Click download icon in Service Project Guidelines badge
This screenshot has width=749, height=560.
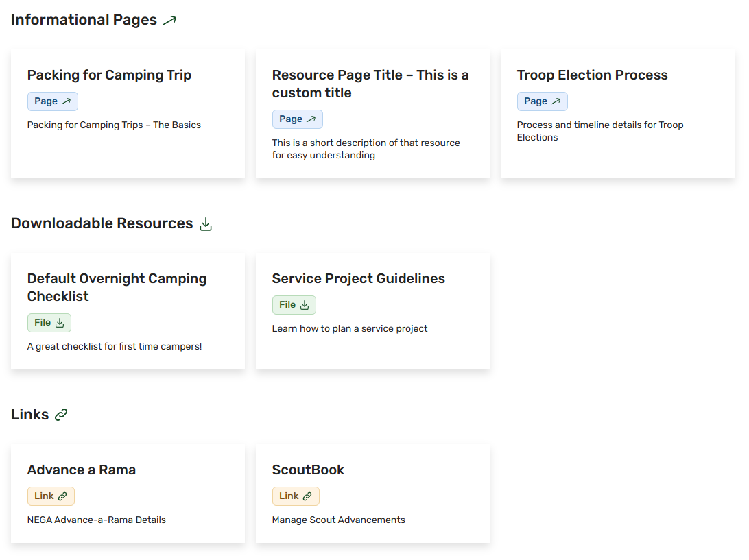(305, 305)
